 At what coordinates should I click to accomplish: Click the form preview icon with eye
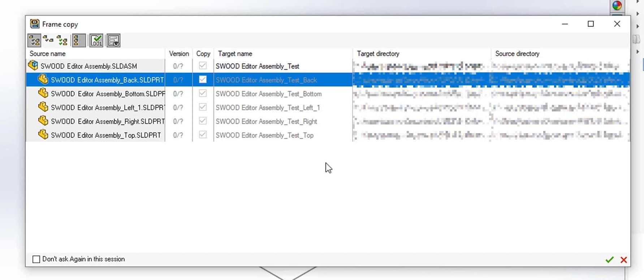point(113,41)
